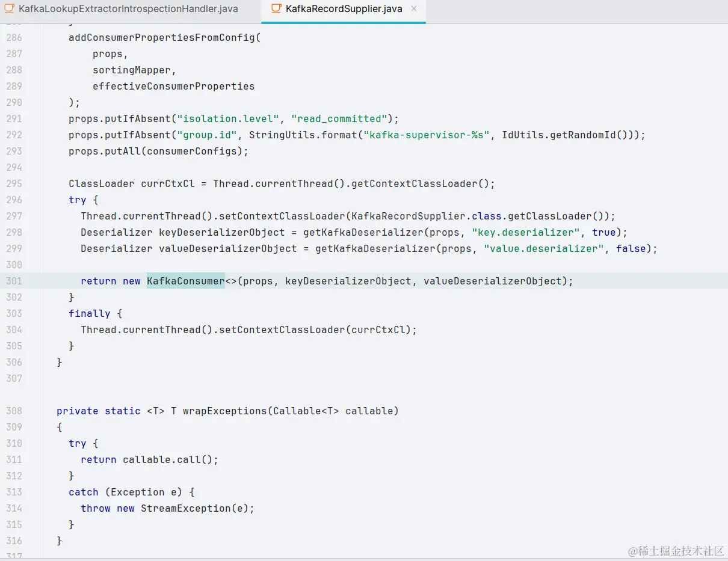Click valueDeserializerObject variable on line 299

[x=228, y=248]
